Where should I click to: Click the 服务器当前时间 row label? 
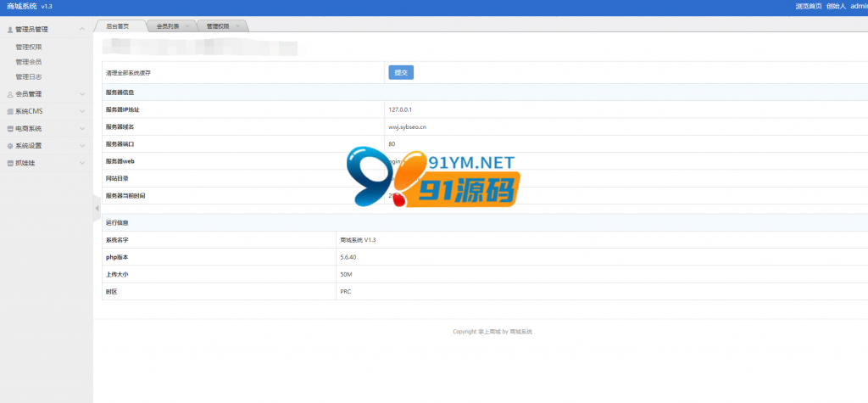tap(125, 196)
